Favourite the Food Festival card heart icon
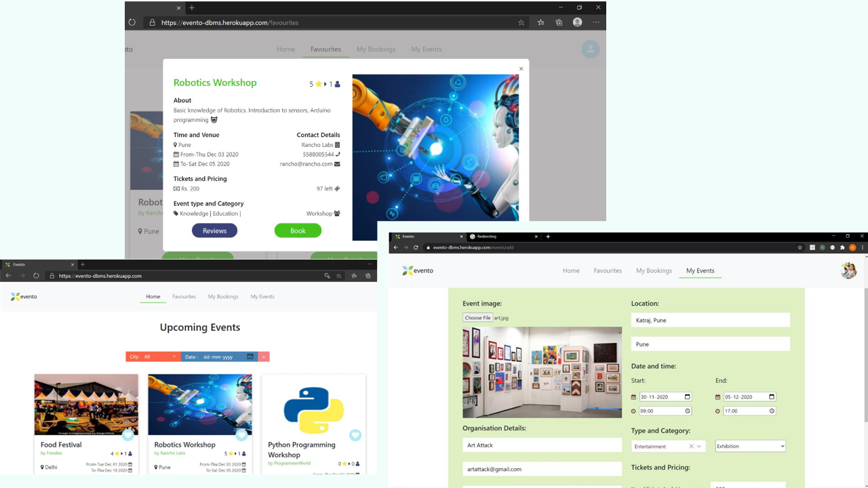 tap(127, 435)
